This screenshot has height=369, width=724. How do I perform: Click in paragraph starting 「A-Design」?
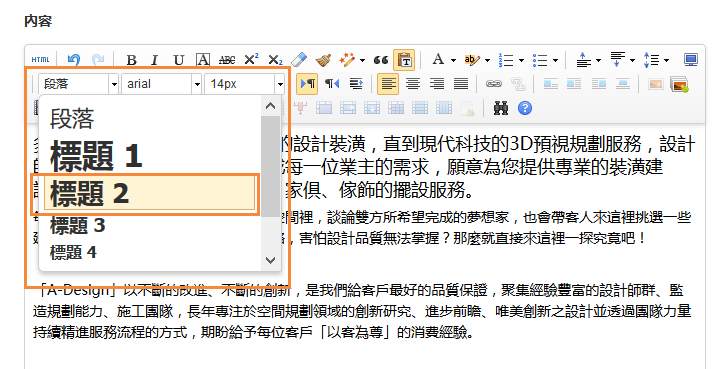click(x=362, y=311)
